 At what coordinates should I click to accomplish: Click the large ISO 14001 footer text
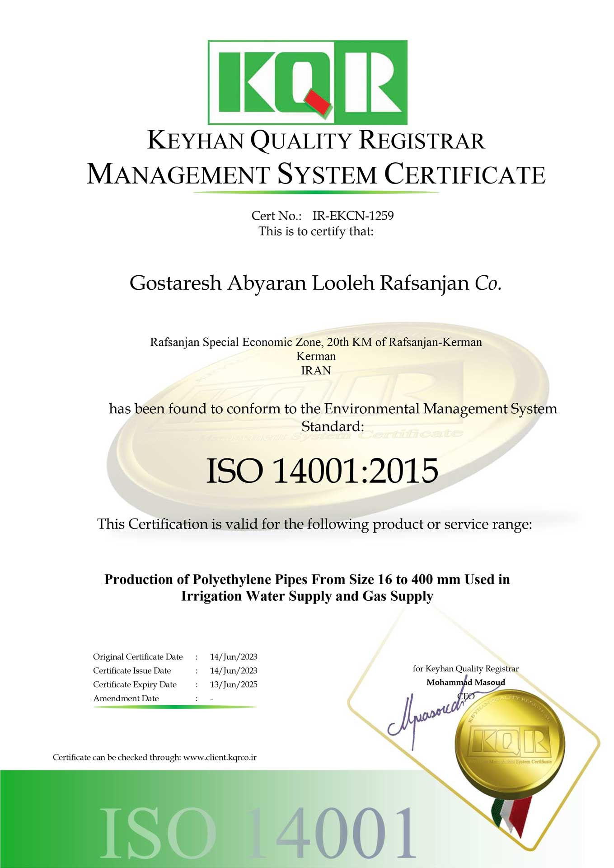[x=258, y=833]
